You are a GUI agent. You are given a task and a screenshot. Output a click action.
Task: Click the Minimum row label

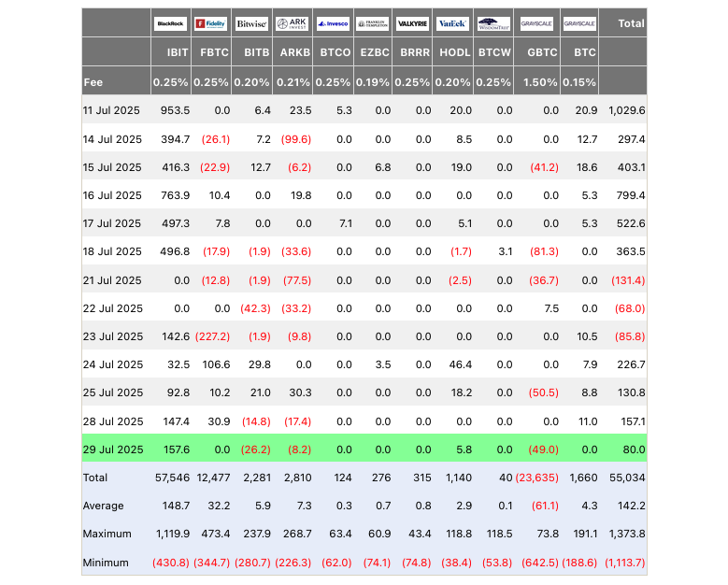(x=106, y=563)
